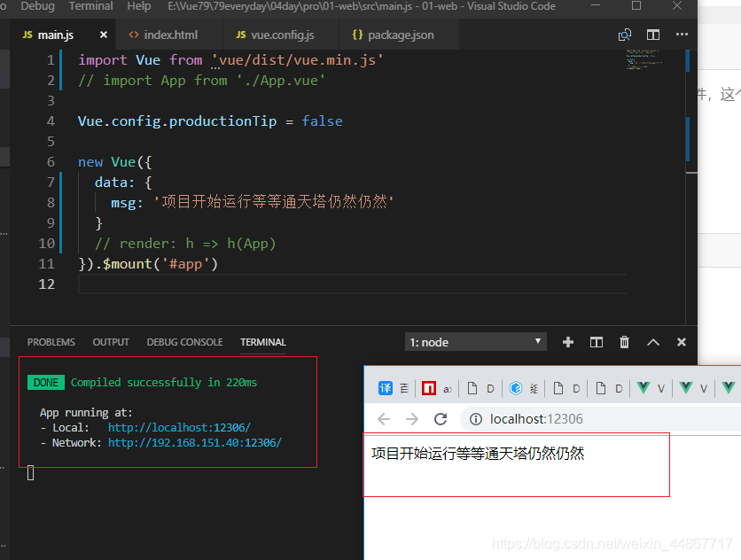Click the editor vertical scrollbar

(x=691, y=187)
